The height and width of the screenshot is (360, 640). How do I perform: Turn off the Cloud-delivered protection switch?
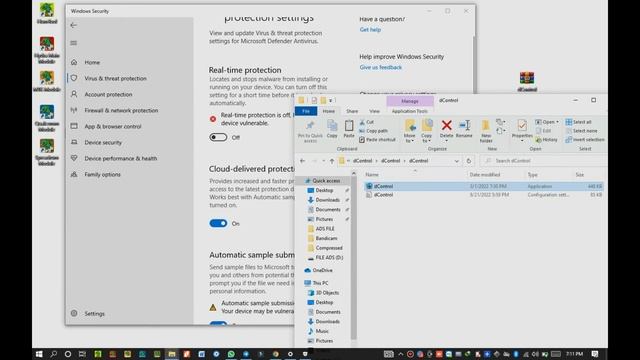click(x=218, y=223)
